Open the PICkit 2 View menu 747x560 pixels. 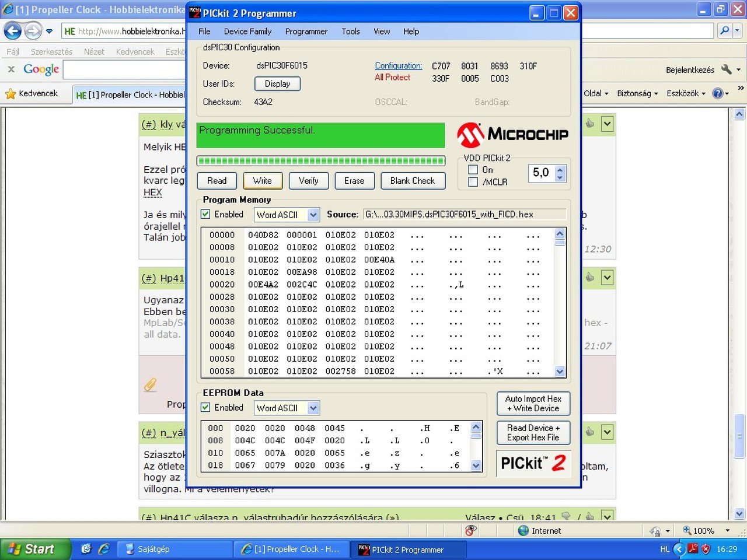point(382,32)
